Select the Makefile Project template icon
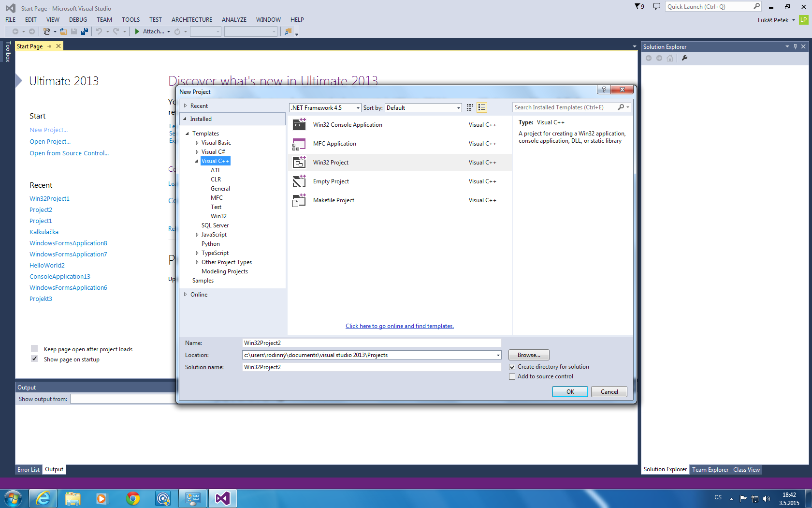The height and width of the screenshot is (508, 812). [x=299, y=200]
